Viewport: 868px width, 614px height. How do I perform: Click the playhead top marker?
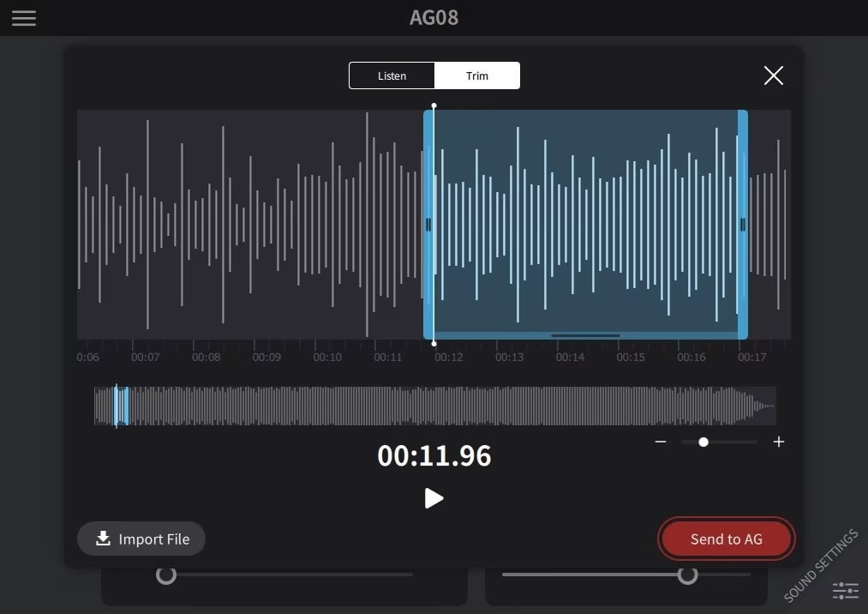point(434,105)
